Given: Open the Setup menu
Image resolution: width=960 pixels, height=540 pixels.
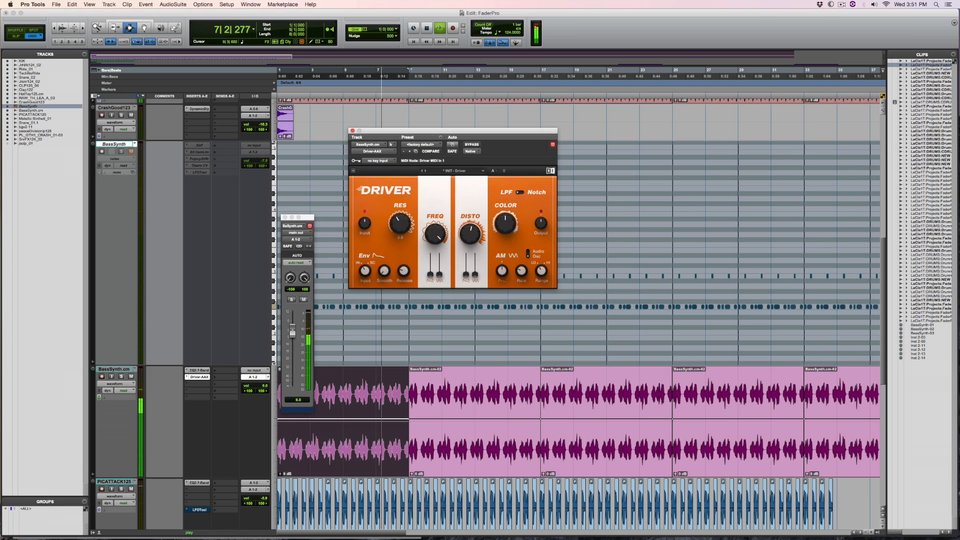Looking at the screenshot, I should click(x=227, y=4).
